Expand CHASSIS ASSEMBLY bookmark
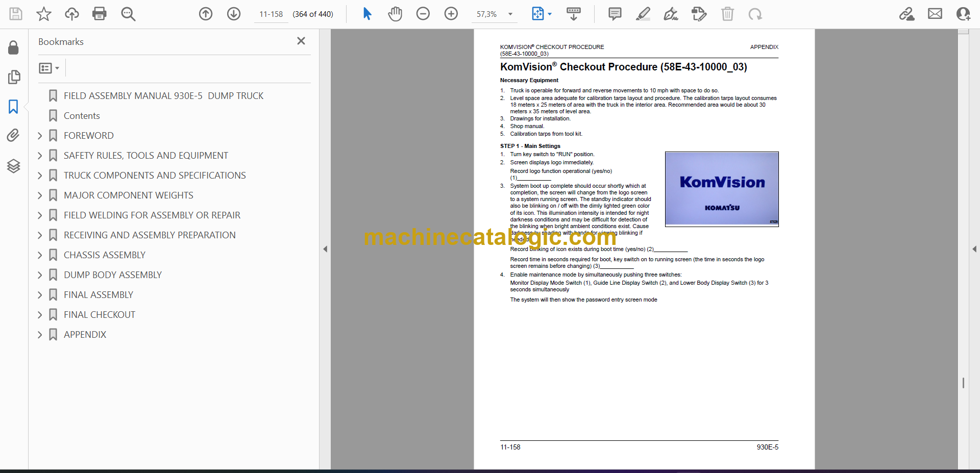The image size is (980, 473). pyautogui.click(x=40, y=255)
